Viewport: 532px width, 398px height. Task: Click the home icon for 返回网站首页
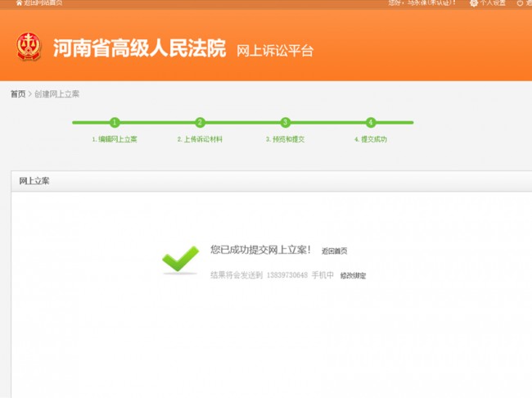tap(19, 2)
